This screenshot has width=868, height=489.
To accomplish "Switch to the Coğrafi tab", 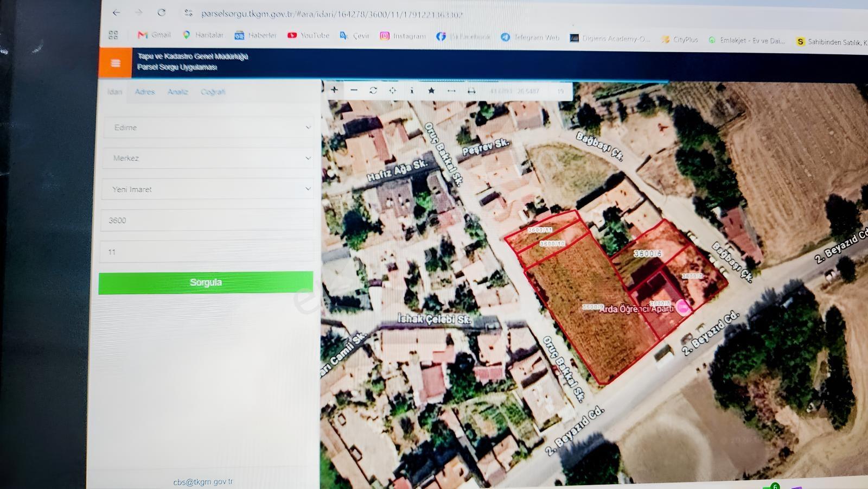I will (213, 92).
